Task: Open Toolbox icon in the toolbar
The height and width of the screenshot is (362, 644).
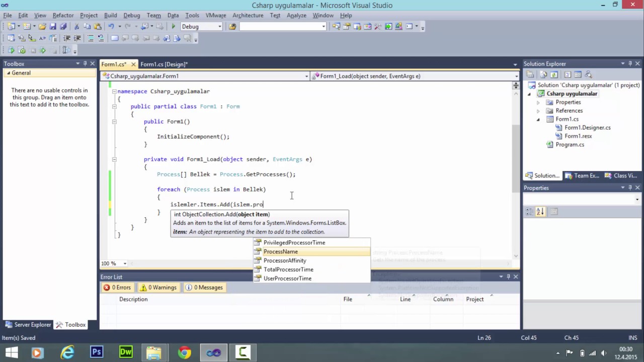Action: [378, 27]
